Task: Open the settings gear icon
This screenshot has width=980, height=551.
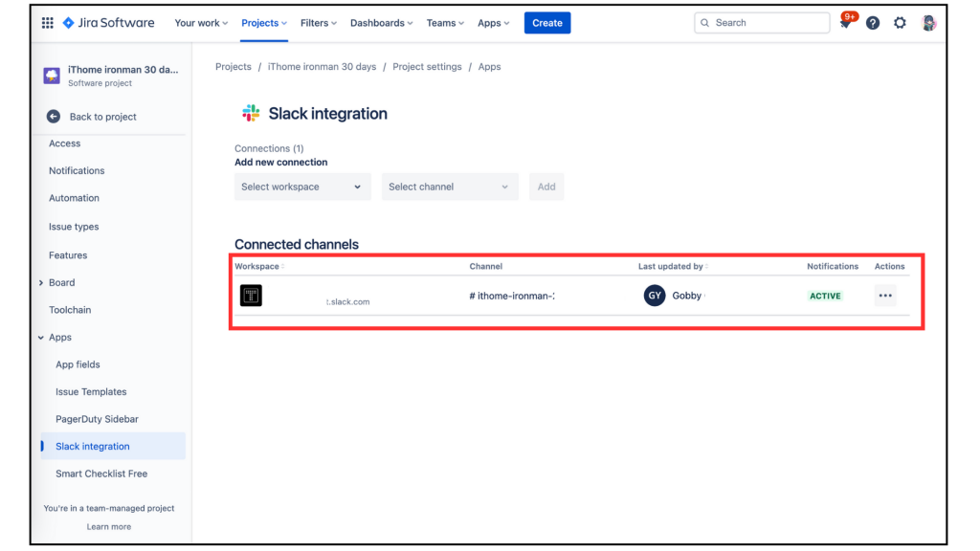Action: click(900, 23)
